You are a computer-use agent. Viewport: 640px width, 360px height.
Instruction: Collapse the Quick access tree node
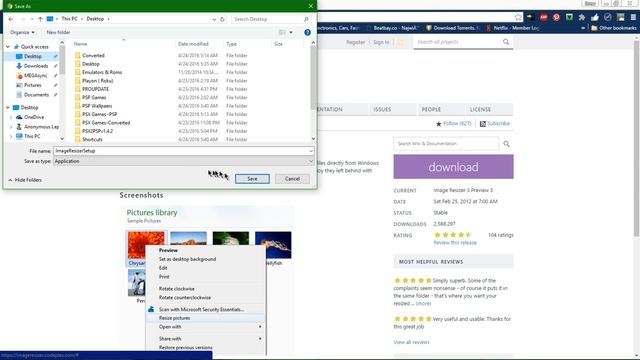click(8, 47)
